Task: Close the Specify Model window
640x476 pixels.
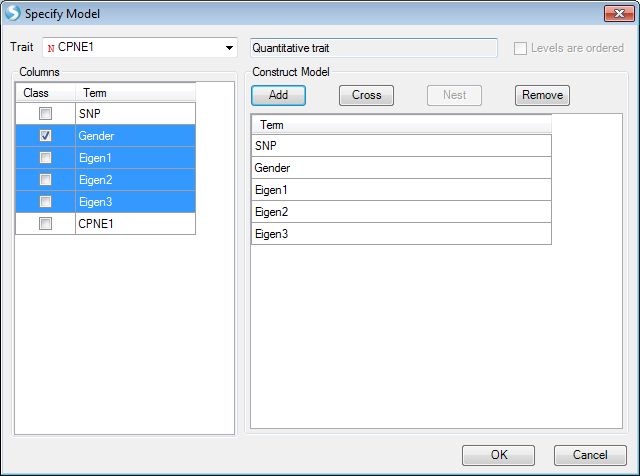Action: (619, 13)
